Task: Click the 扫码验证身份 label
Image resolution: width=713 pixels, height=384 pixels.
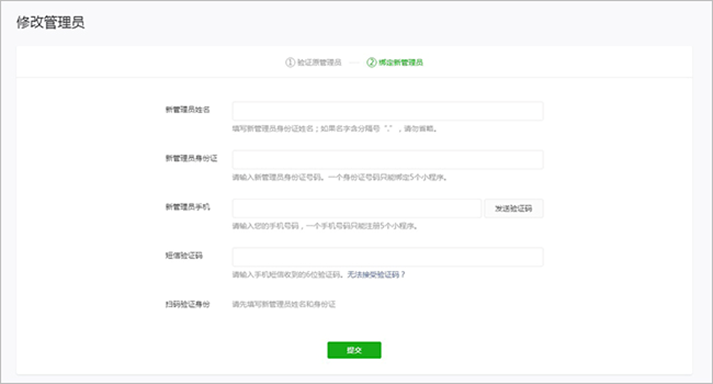Action: (187, 304)
